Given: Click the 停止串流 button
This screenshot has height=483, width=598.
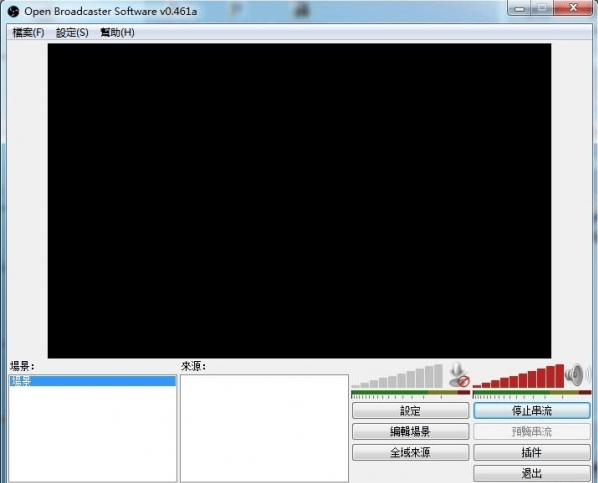Looking at the screenshot, I should 532,411.
